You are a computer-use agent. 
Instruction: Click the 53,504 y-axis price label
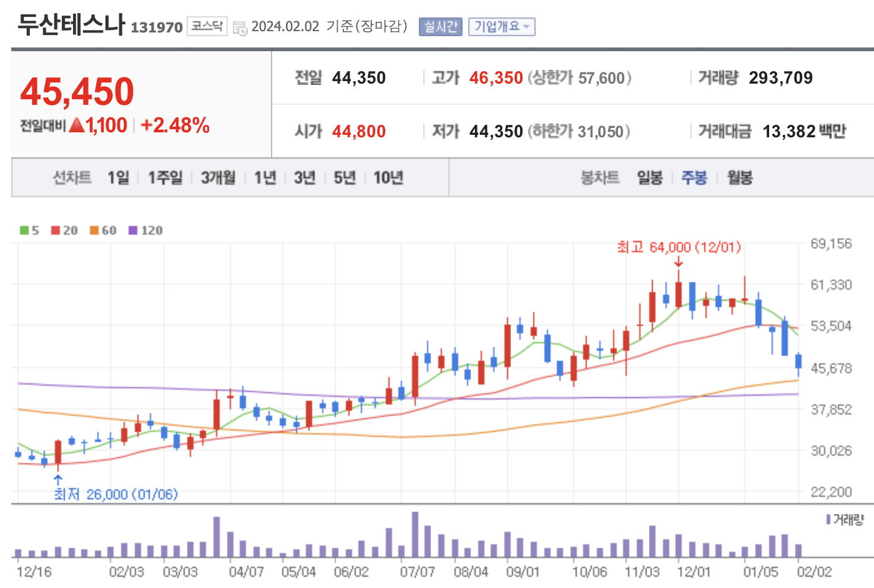coord(831,326)
